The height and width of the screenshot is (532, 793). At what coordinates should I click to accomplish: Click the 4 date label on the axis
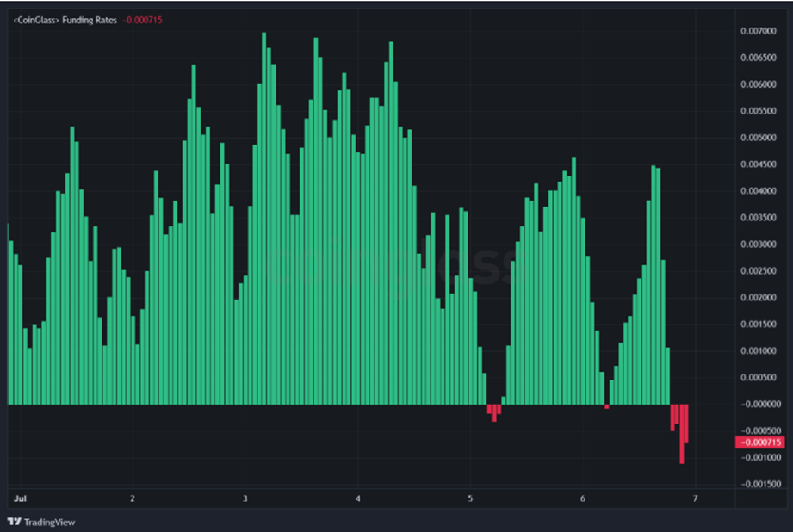coord(356,498)
